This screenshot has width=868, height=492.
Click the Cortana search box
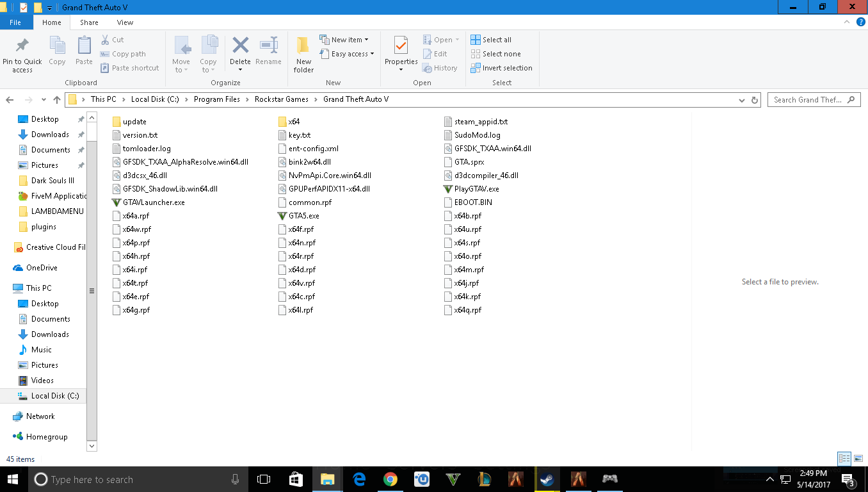pyautogui.click(x=137, y=479)
